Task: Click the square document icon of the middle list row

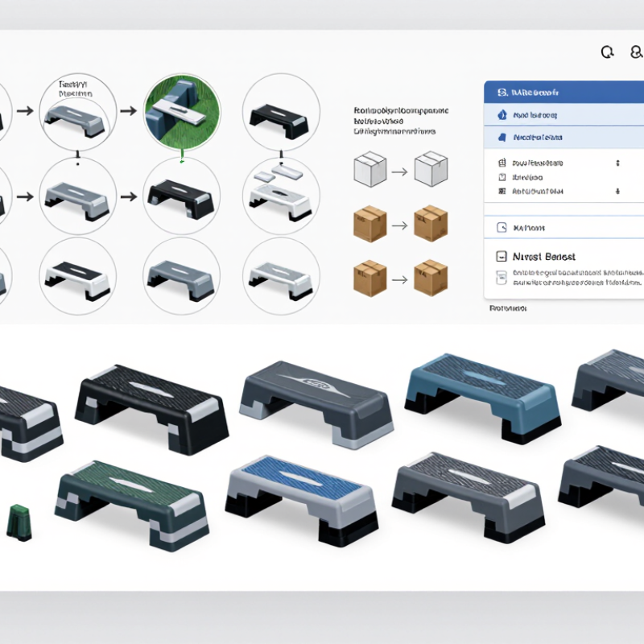Action: pos(502,177)
